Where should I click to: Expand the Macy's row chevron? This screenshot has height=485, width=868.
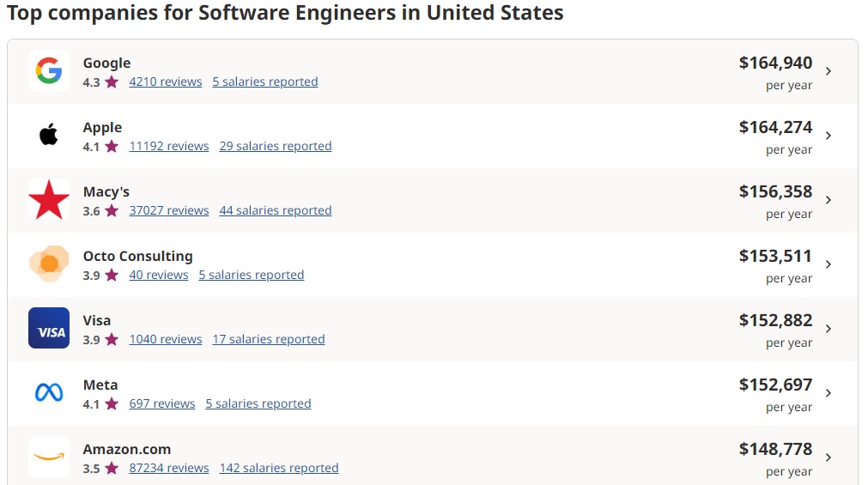pyautogui.click(x=829, y=199)
